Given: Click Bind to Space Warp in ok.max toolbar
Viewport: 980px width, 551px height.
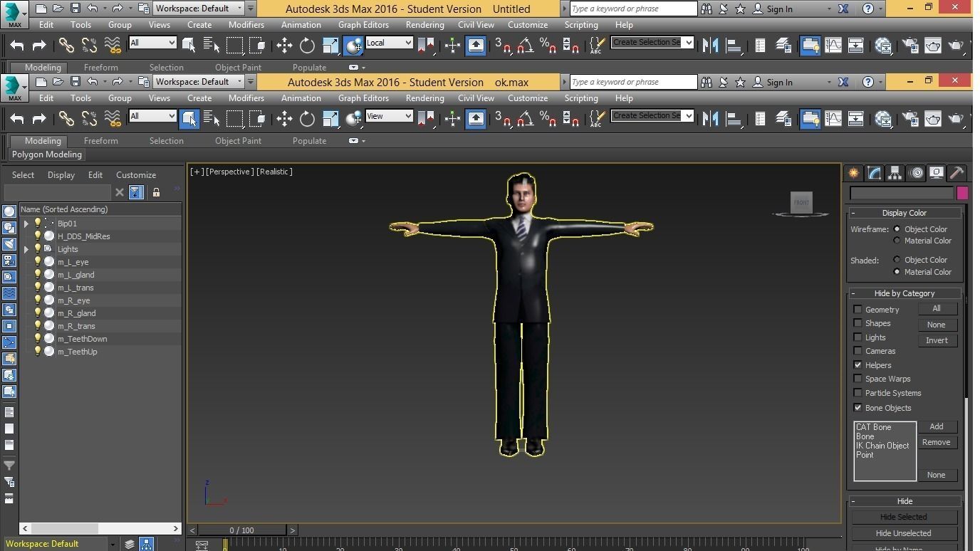Looking at the screenshot, I should (x=112, y=119).
